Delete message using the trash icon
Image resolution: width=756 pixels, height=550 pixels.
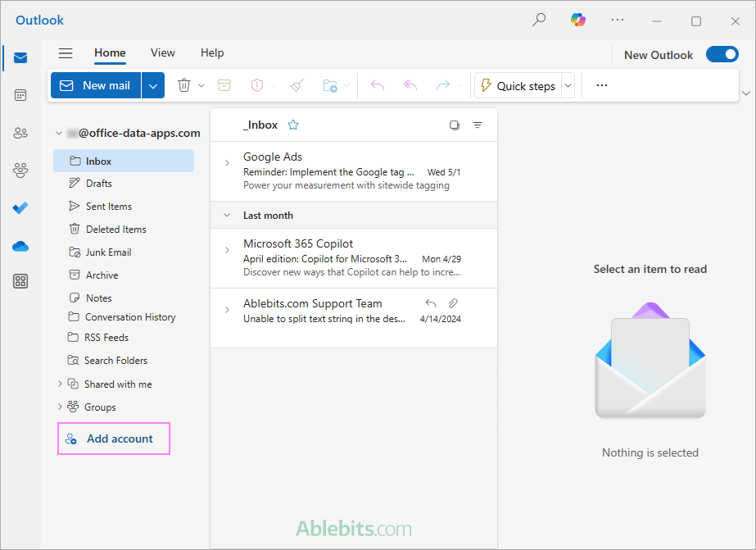(x=184, y=84)
